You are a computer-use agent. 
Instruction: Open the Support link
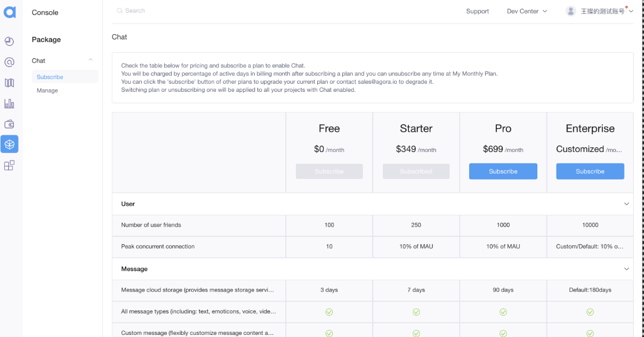(477, 11)
